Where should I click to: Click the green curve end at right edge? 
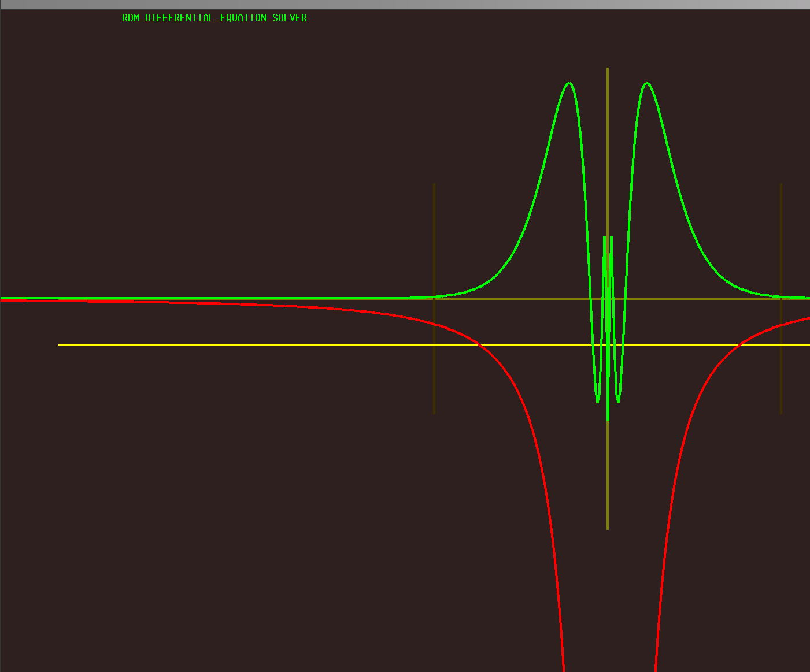tap(807, 298)
